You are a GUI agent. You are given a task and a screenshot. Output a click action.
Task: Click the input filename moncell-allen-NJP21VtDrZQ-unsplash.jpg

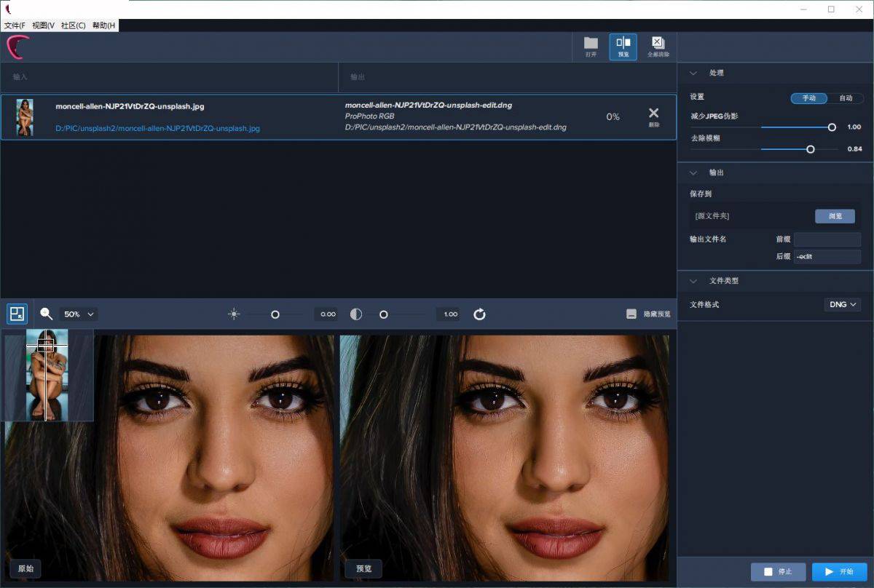pyautogui.click(x=130, y=106)
